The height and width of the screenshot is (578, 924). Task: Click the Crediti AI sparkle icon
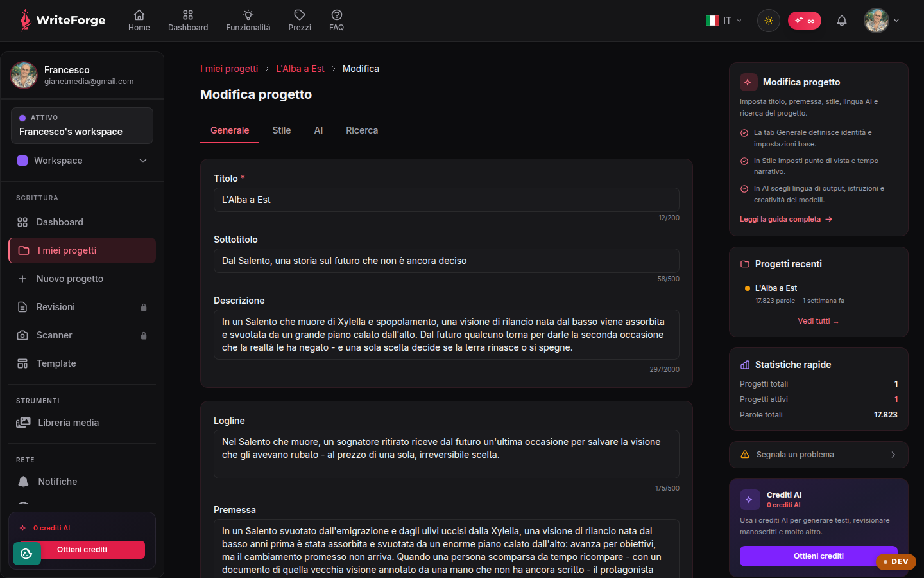coord(749,500)
